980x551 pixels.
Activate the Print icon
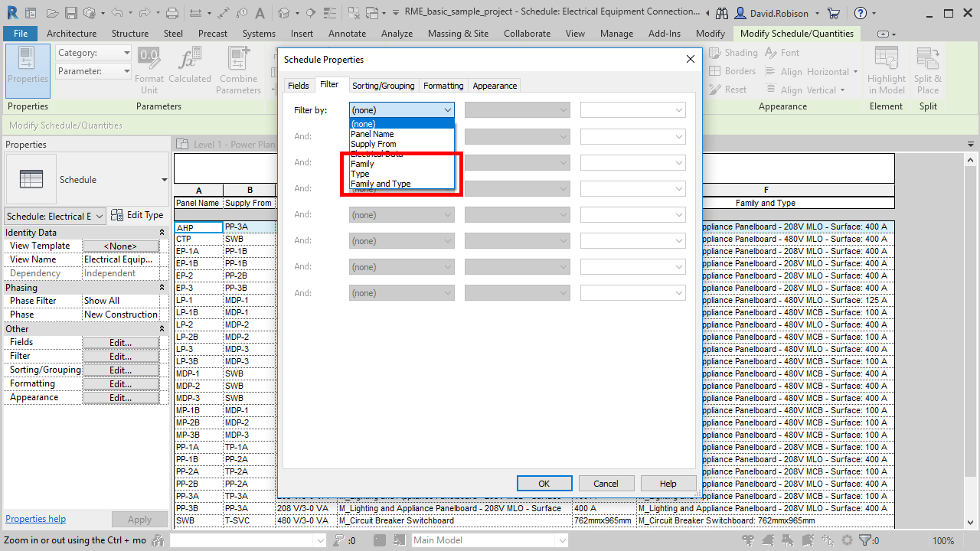pos(171,11)
